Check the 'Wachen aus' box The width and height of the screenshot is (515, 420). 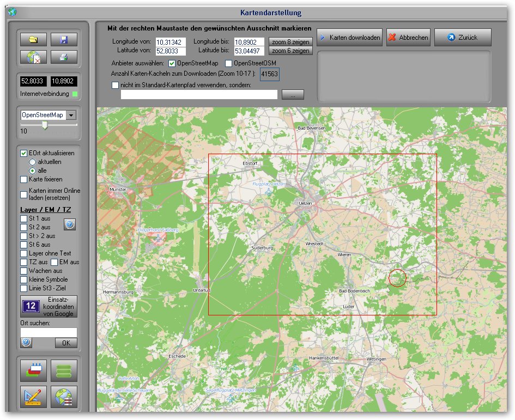pyautogui.click(x=23, y=271)
